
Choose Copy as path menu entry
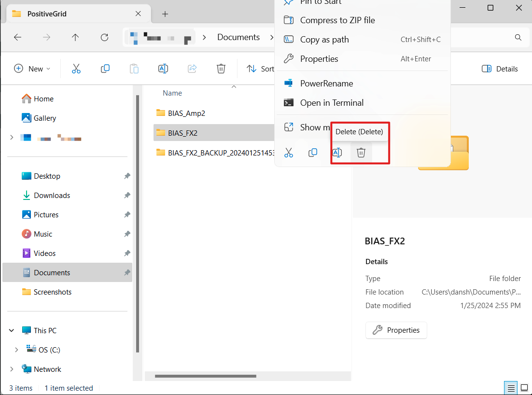click(x=324, y=40)
